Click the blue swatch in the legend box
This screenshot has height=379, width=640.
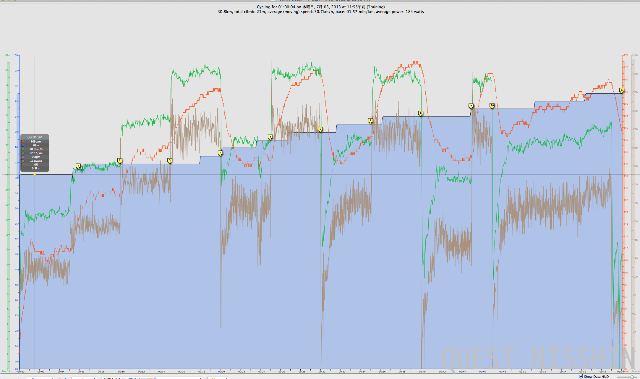tap(22, 145)
